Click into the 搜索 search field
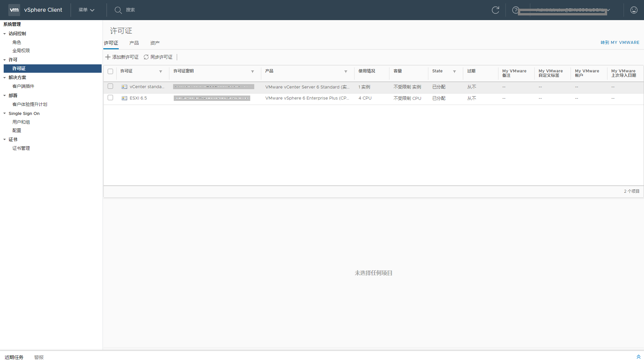 (130, 10)
